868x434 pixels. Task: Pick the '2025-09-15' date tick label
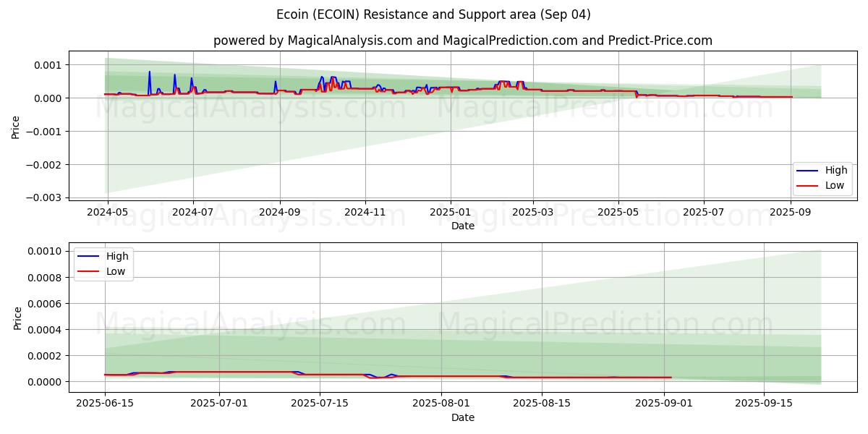click(764, 404)
